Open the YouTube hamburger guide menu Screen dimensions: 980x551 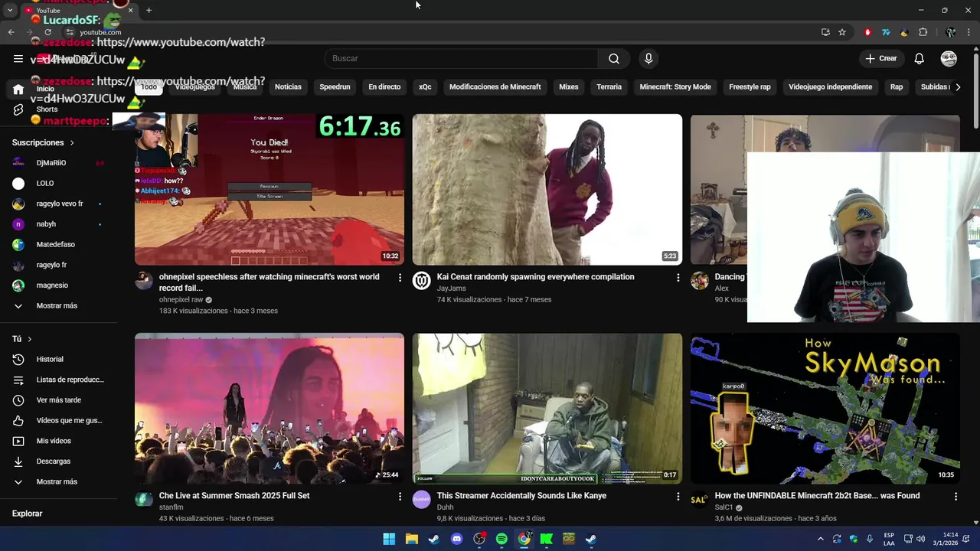pyautogui.click(x=18, y=58)
